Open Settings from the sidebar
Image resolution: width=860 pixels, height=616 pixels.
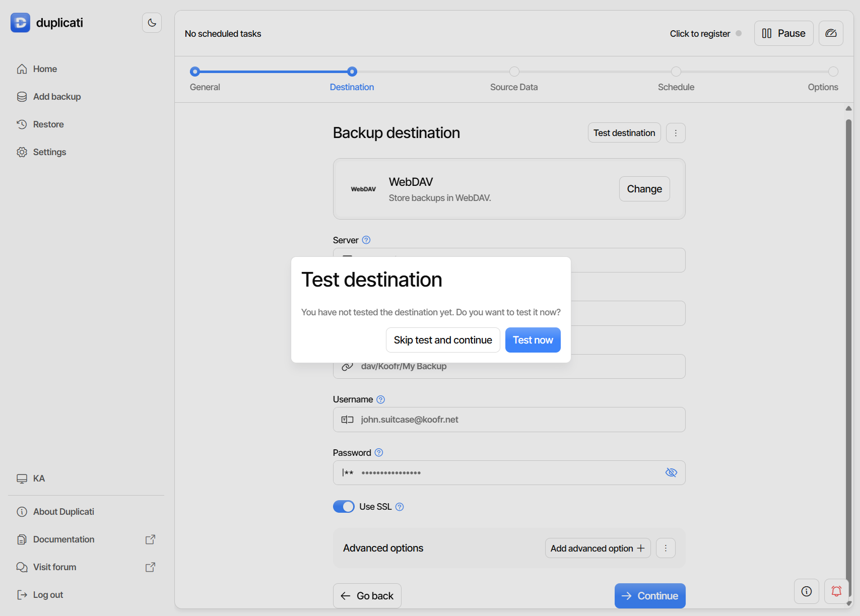[x=49, y=152]
